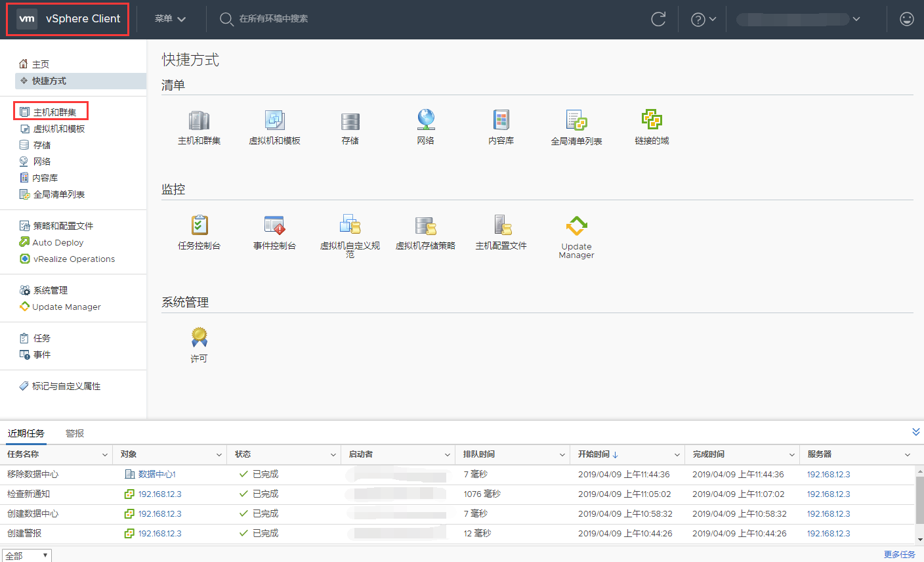This screenshot has height=562, width=924.
Task: Click 移除数据中心 task name cell
Action: [33, 474]
